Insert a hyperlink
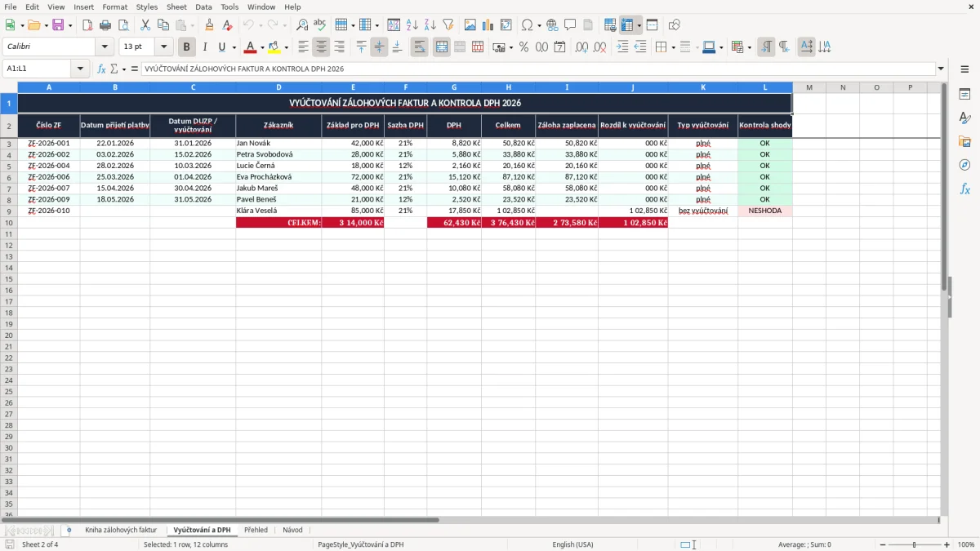 click(x=553, y=25)
